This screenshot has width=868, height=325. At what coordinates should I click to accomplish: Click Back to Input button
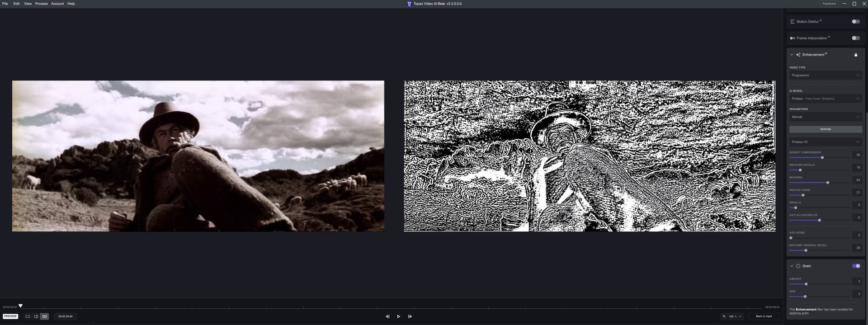coord(764,316)
